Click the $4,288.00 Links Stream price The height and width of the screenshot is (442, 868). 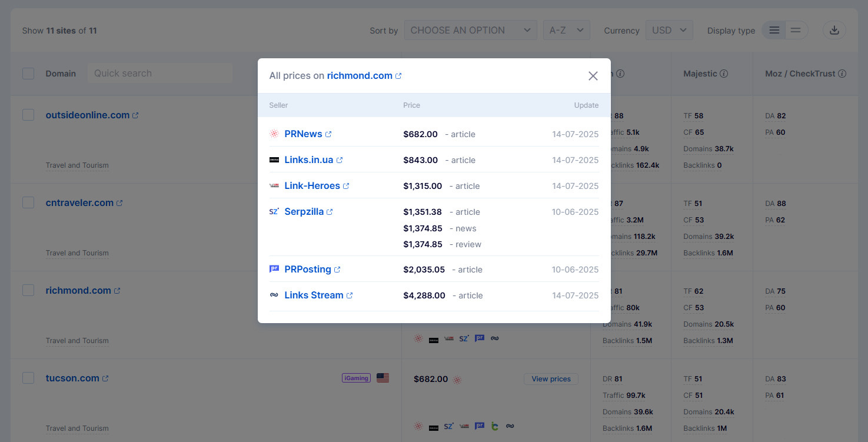pyautogui.click(x=424, y=295)
